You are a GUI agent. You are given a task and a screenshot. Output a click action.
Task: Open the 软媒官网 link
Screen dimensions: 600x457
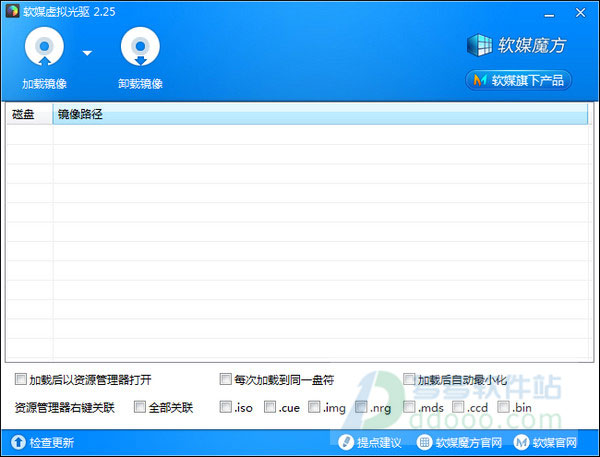pos(554,443)
